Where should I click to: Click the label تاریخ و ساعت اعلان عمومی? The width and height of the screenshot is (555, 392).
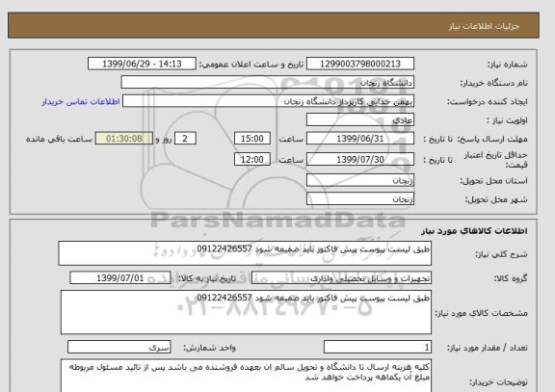point(251,65)
